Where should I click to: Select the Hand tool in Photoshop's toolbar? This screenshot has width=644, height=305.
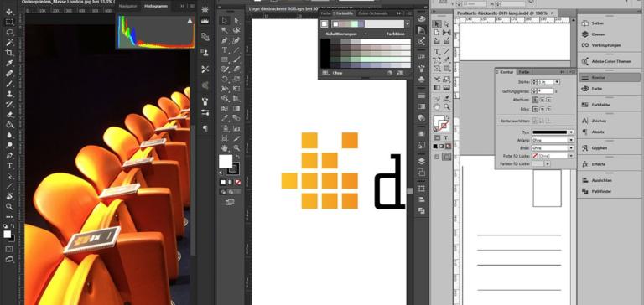9,196
